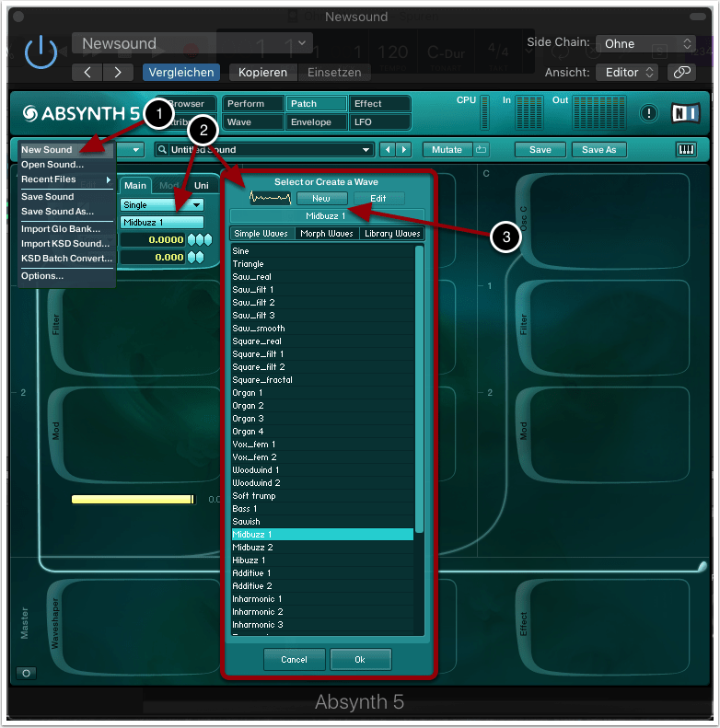
Task: Open the Single oscillator mode dropdown
Action: tap(162, 204)
